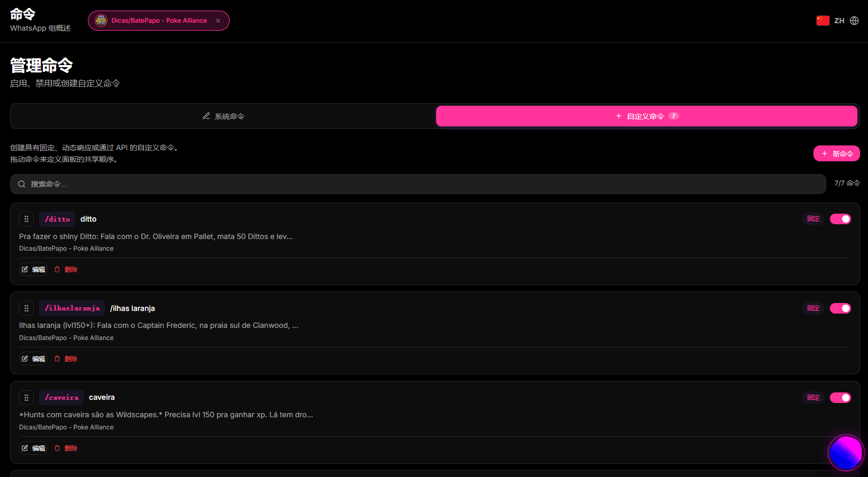This screenshot has width=868, height=477.
Task: Click the drag handle for /caveira command
Action: pos(26,398)
